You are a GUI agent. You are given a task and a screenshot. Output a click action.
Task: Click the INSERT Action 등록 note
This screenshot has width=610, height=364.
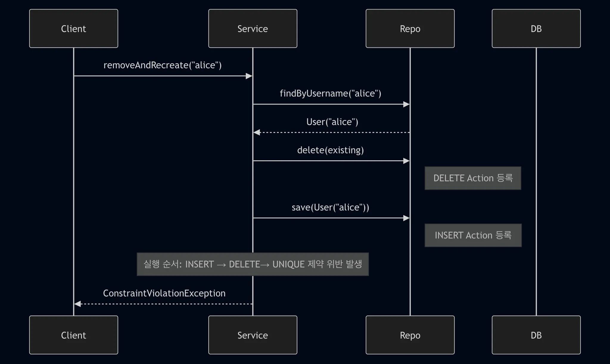tap(473, 235)
